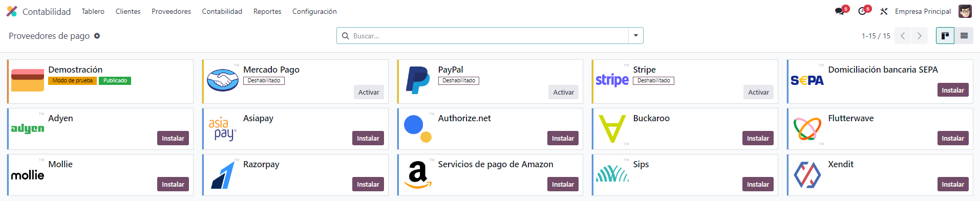Image resolution: width=980 pixels, height=201 pixels.
Task: Activate the PayPal provider
Action: (563, 92)
